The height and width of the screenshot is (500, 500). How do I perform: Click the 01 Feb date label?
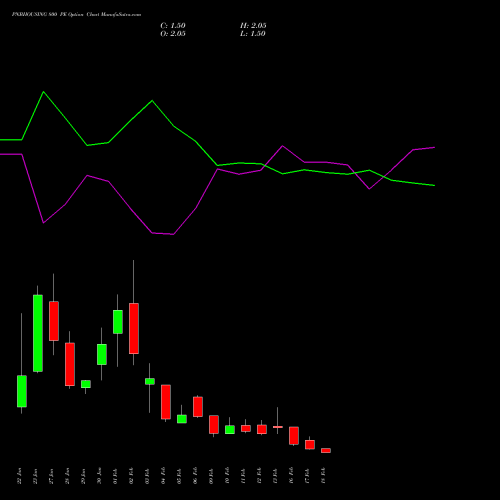pos(115,476)
